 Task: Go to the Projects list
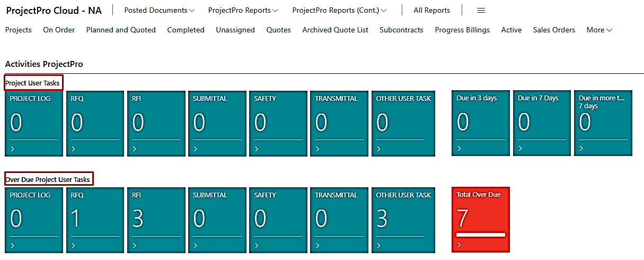click(x=19, y=30)
